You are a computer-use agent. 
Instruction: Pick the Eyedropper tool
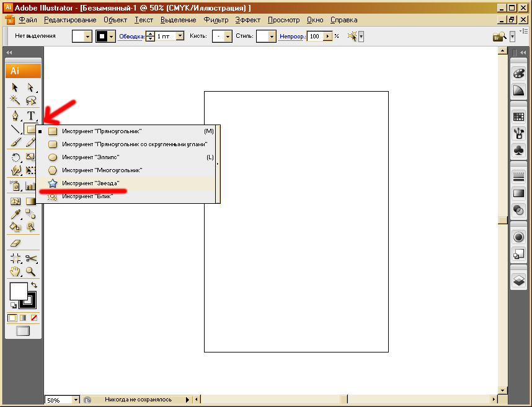tap(15, 214)
